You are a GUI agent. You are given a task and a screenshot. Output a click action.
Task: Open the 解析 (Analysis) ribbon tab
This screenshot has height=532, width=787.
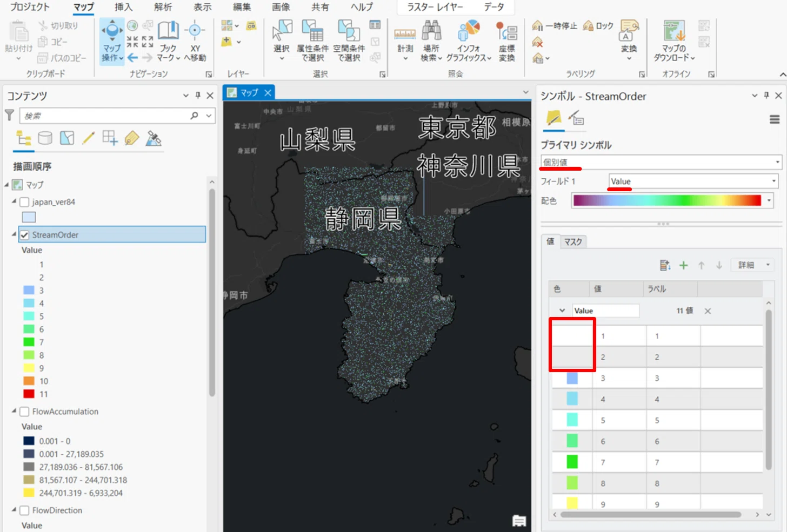click(x=163, y=7)
